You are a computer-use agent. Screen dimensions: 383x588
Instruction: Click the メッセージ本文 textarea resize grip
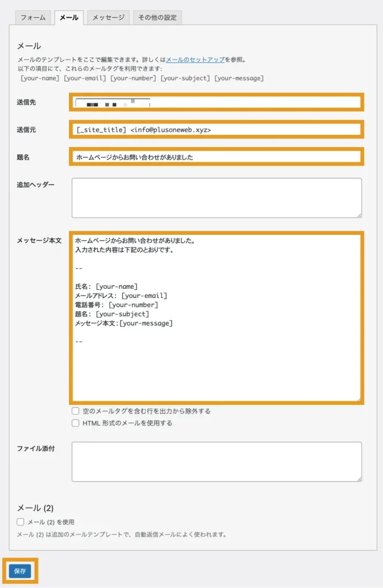pos(359,399)
